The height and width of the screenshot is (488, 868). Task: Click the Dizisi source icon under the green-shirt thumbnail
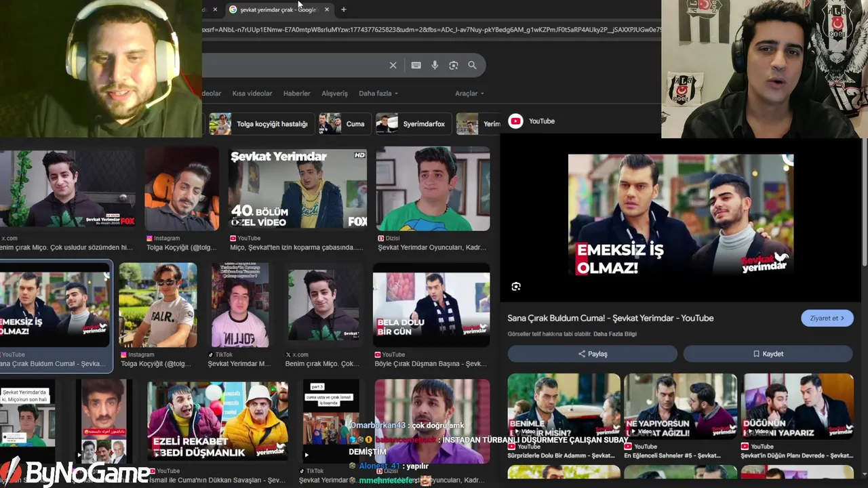(x=380, y=239)
